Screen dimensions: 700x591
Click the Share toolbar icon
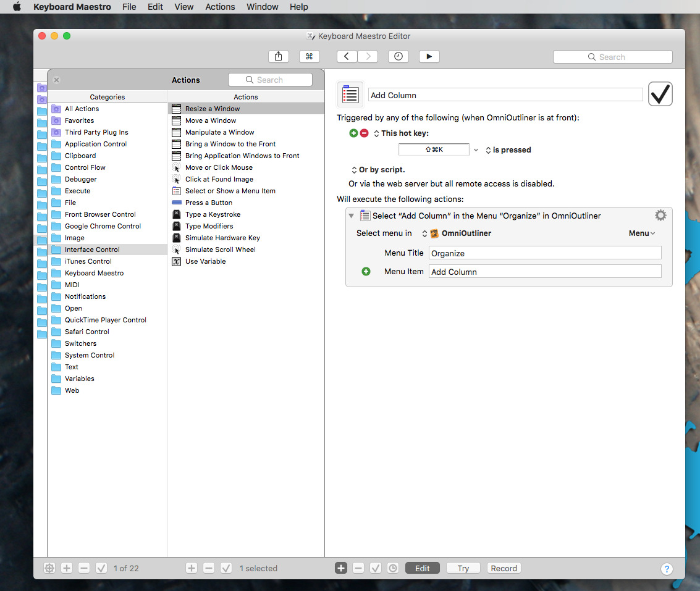point(278,56)
